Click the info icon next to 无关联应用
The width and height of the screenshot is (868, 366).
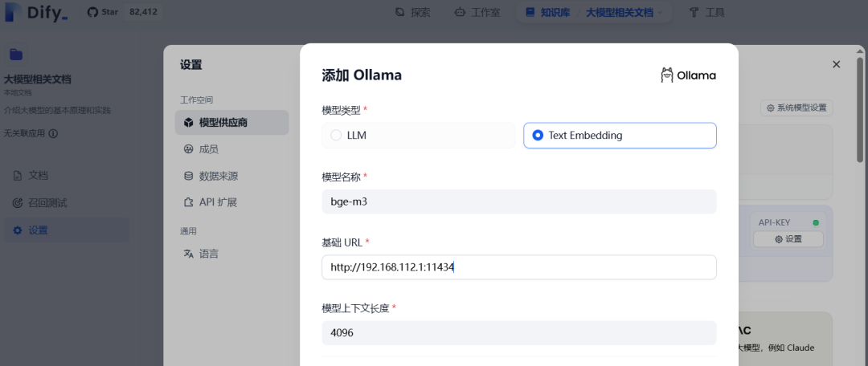click(x=53, y=133)
